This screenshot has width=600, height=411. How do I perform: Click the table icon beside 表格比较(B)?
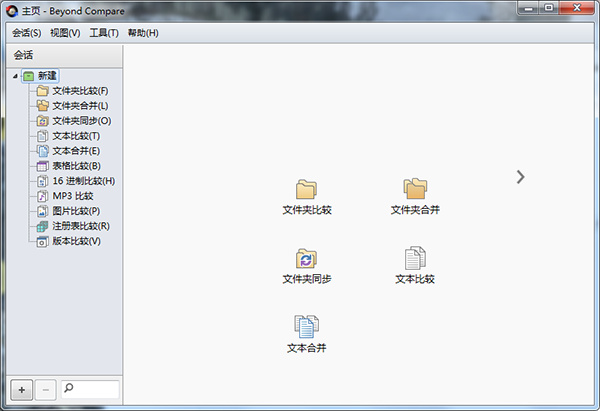pos(42,166)
